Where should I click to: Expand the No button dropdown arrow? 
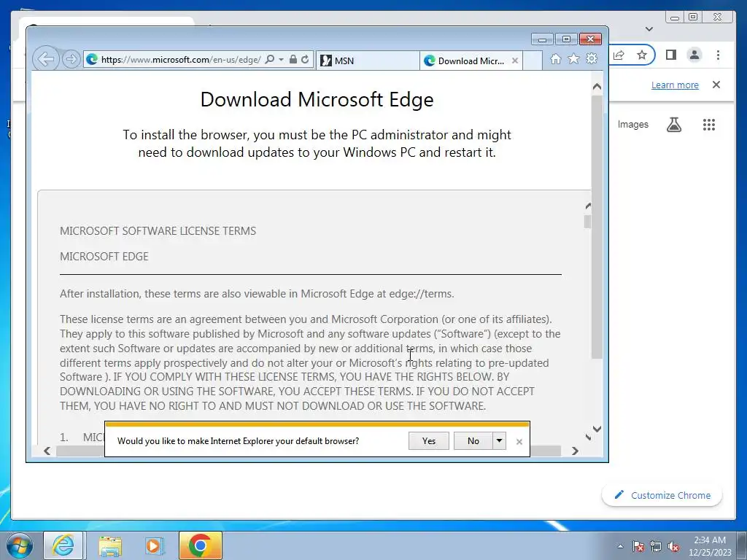pyautogui.click(x=499, y=441)
